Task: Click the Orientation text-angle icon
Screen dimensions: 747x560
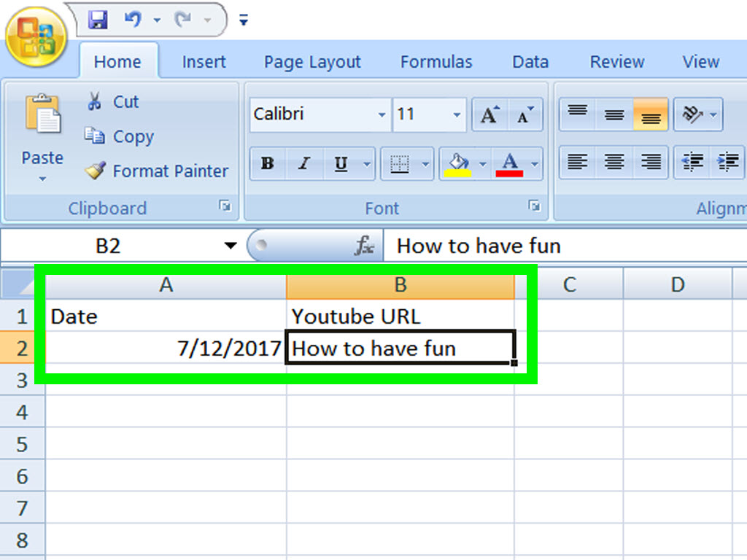Action: click(x=692, y=114)
